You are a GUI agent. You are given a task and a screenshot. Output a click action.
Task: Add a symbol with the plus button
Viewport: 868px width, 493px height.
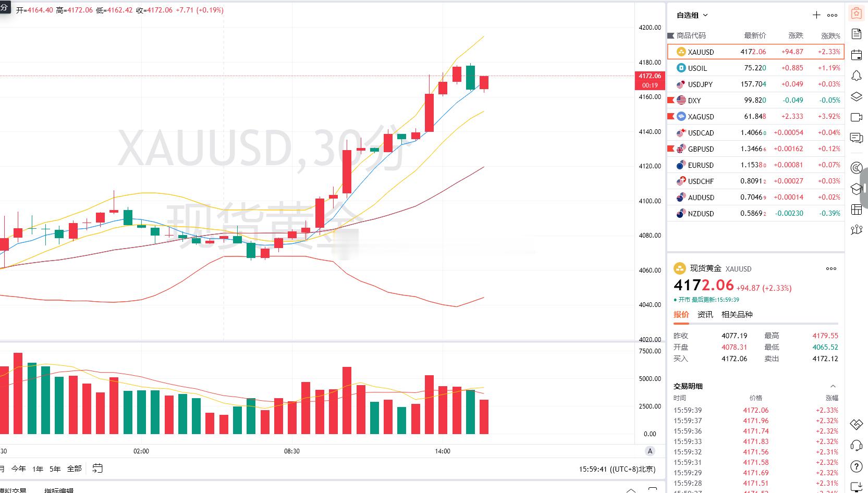pyautogui.click(x=816, y=15)
